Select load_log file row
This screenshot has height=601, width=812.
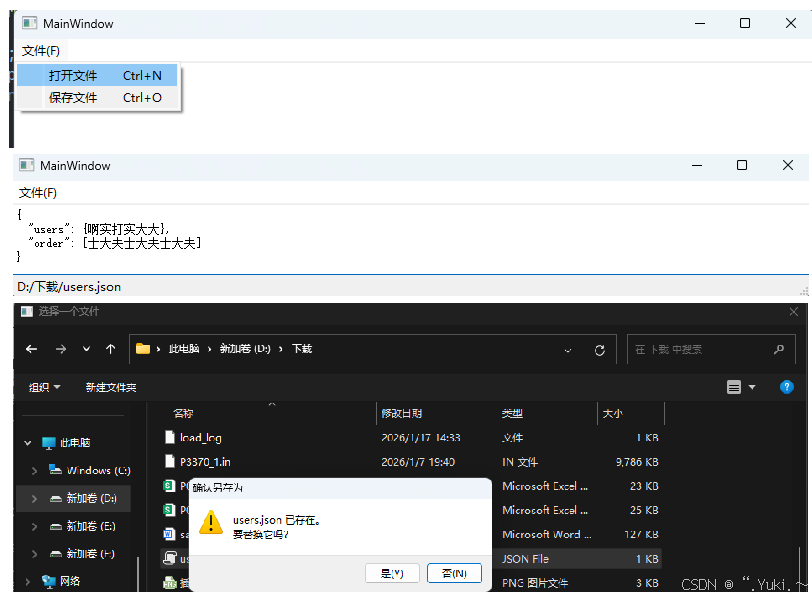click(x=411, y=438)
